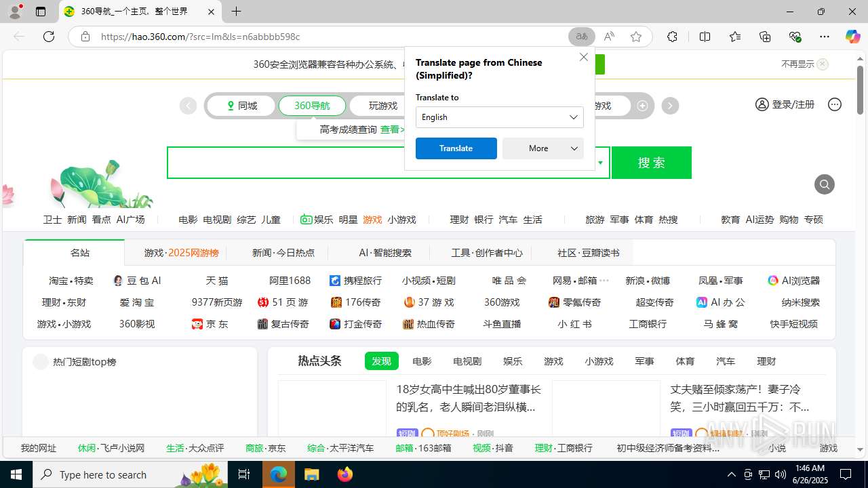The height and width of the screenshot is (488, 868).
Task: Click 登录/注册 login link
Action: coord(785,104)
